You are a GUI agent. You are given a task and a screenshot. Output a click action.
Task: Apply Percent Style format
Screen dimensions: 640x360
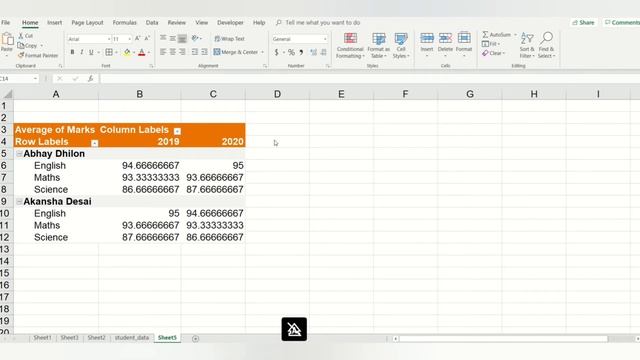pyautogui.click(x=291, y=52)
